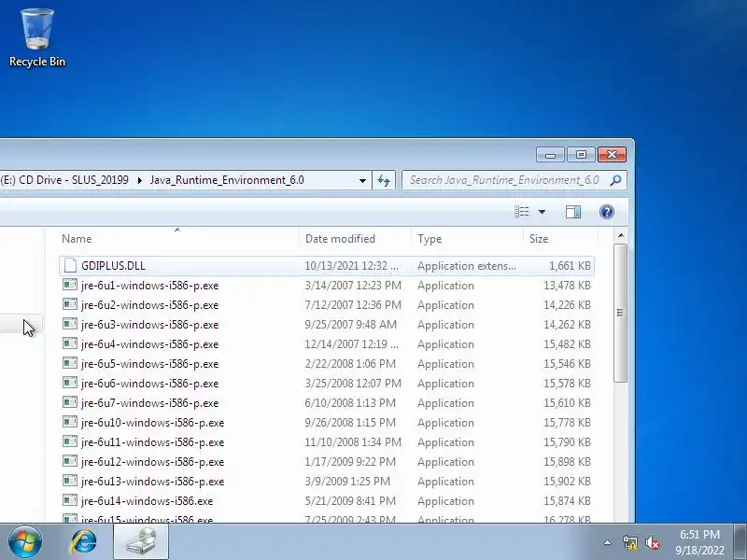Screen dimensions: 747x560
Task: Select file name jre-6u11-windows-i586-p.exe
Action: (152, 441)
